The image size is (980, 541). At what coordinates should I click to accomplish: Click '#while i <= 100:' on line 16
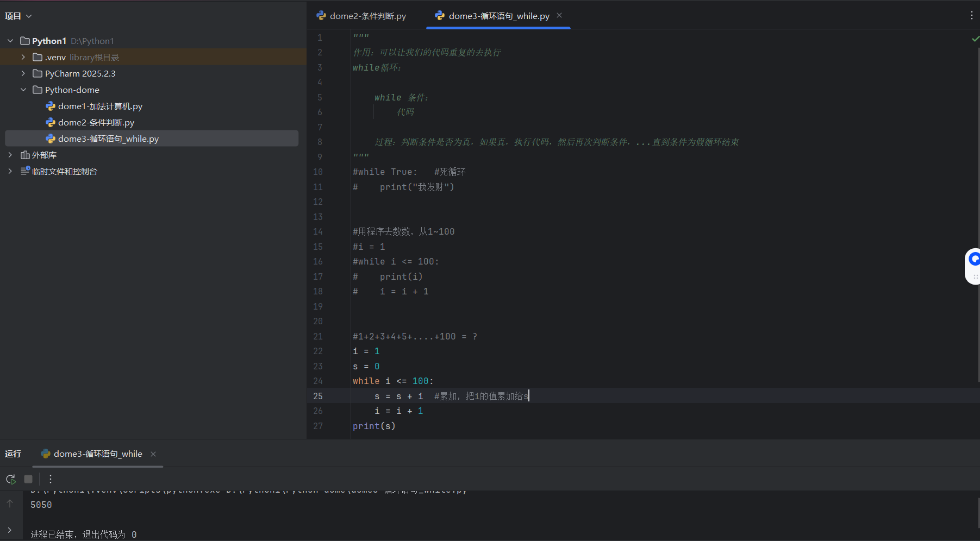(396, 261)
